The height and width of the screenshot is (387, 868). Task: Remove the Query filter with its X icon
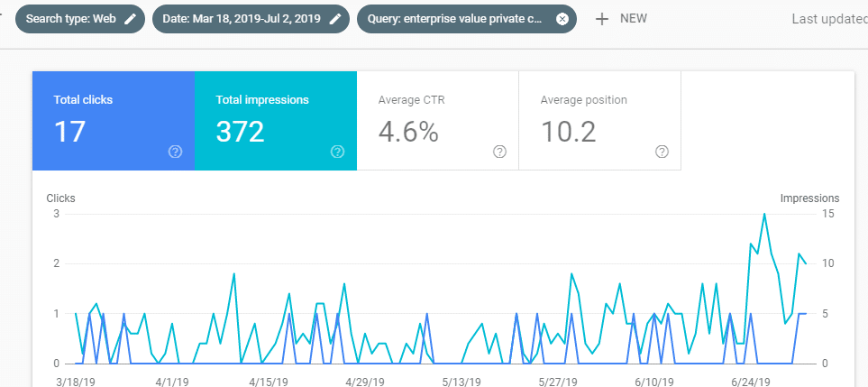point(562,19)
